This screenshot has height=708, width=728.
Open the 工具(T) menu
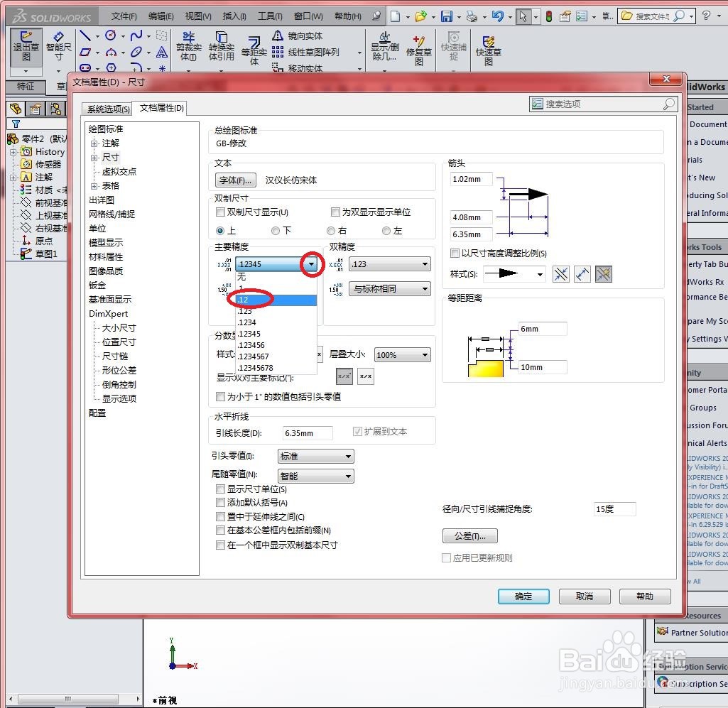pyautogui.click(x=270, y=17)
